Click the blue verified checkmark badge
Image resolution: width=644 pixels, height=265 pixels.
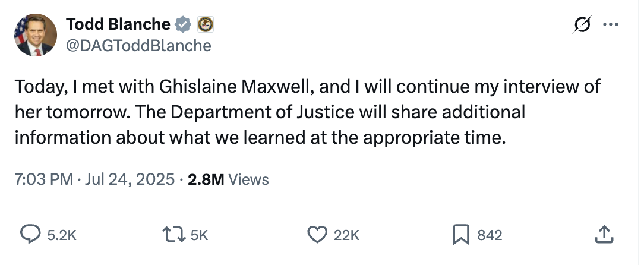[184, 24]
